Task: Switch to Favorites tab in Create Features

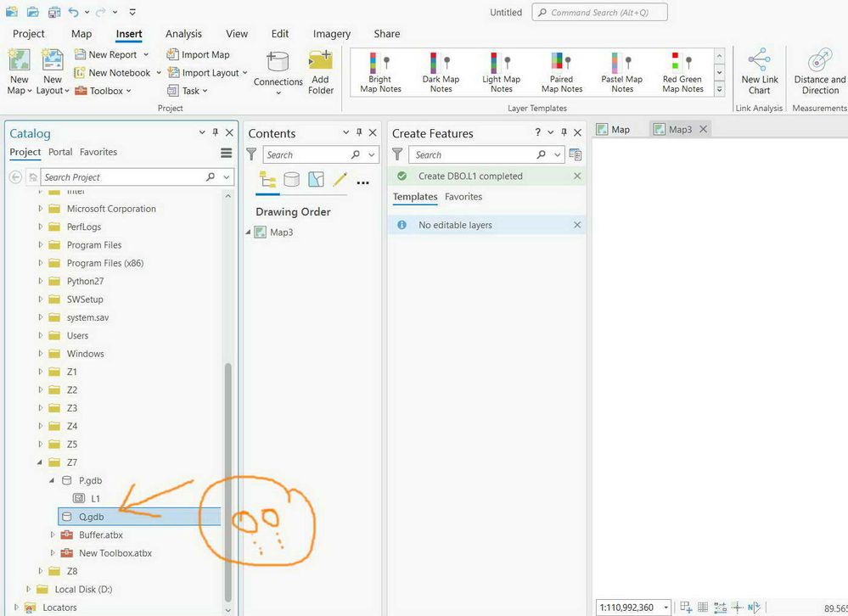Action: pos(463,197)
